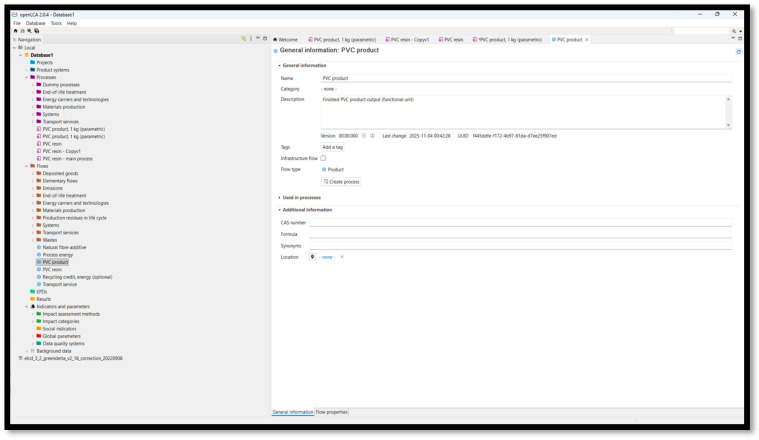Viewport: 759px width, 440px height.
Task: Click the Save icon in the toolbar
Action: (22, 30)
